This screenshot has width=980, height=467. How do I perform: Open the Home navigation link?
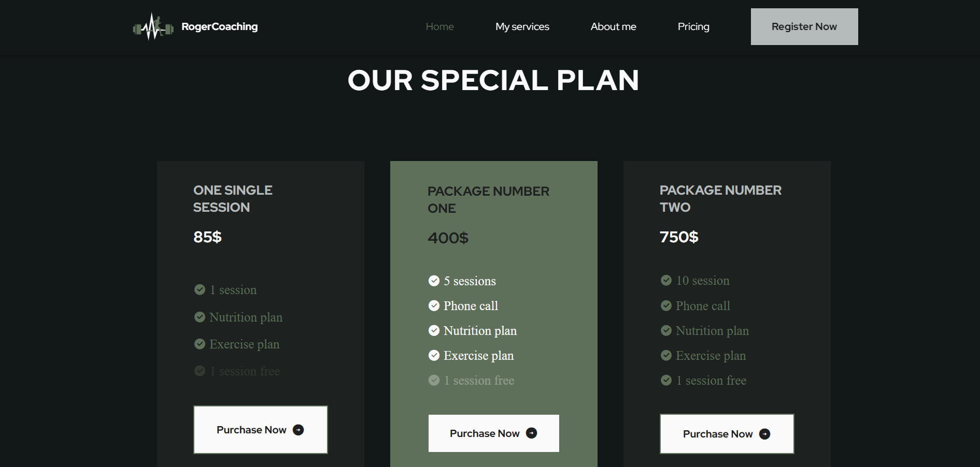pos(439,26)
